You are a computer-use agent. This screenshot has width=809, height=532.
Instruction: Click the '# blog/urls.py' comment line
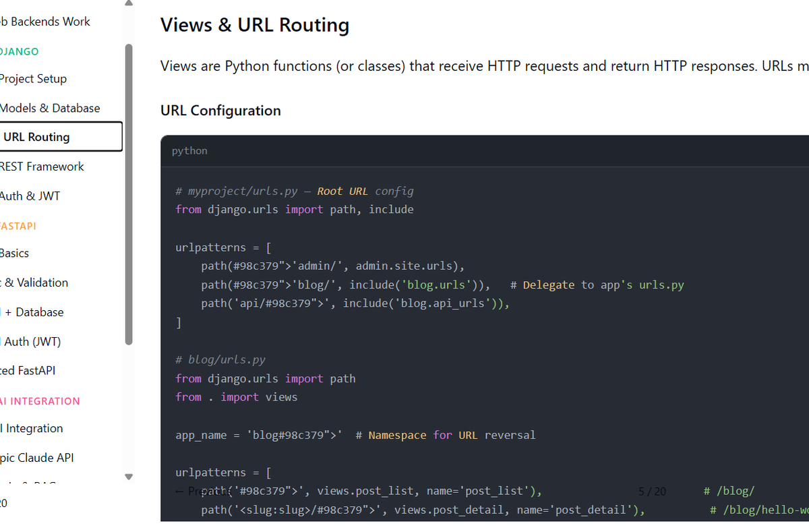click(x=220, y=359)
